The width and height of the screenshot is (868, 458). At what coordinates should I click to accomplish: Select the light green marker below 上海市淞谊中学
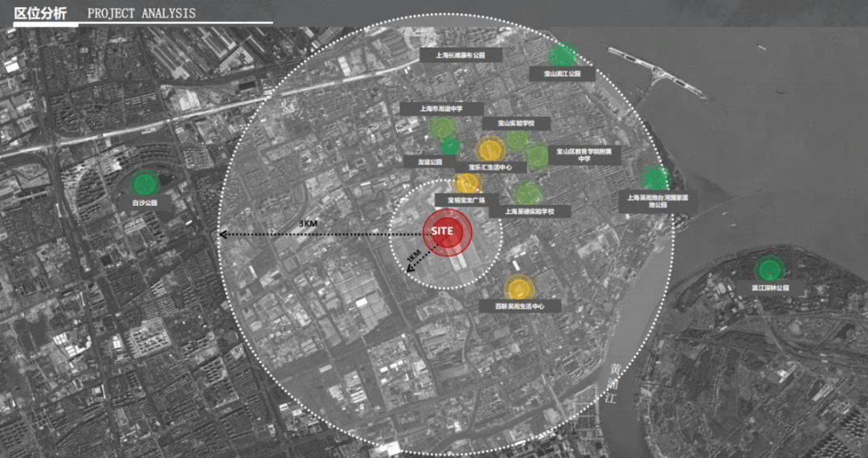tap(441, 127)
